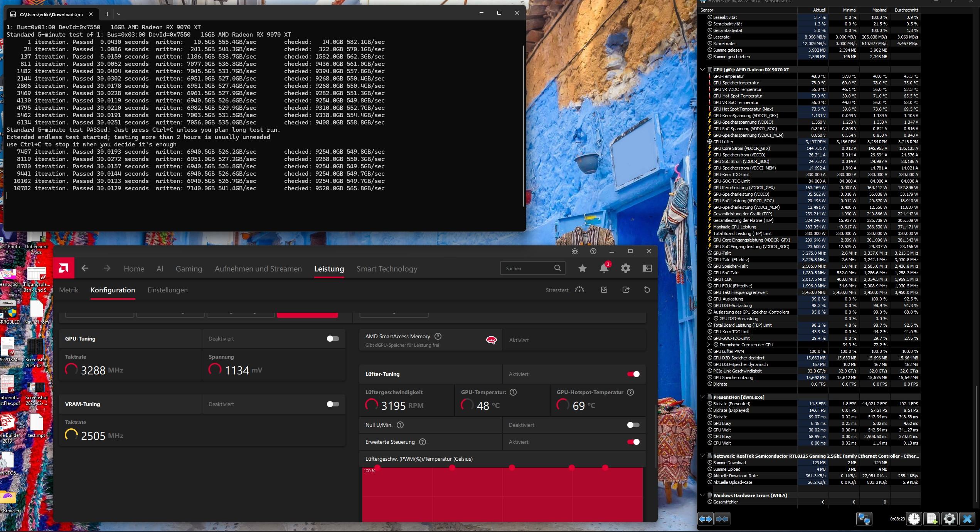Add new terminal tab with plus button
Viewport: 980px width, 532px height.
click(107, 14)
